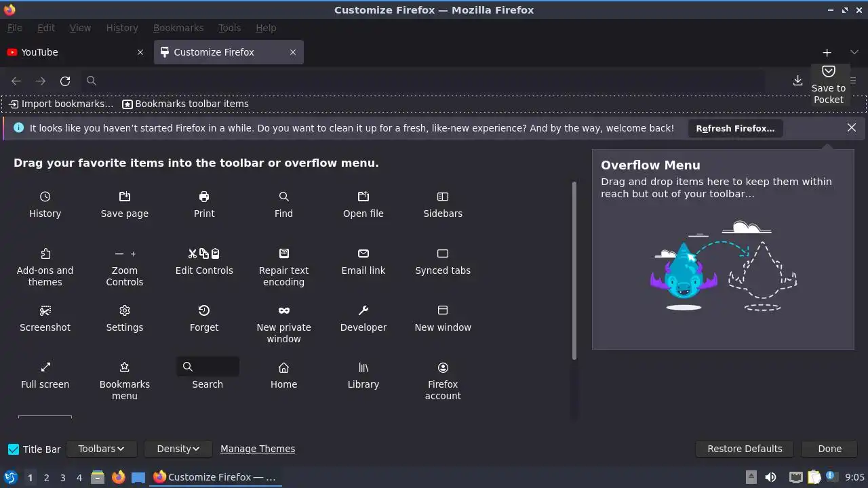Open the Density dropdown

click(179, 449)
